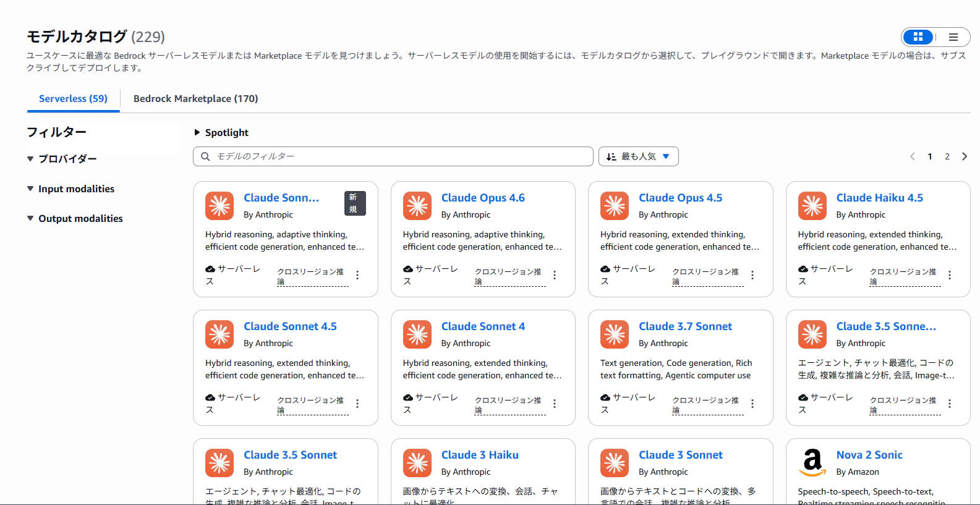Click the Anthropic logo on Claude Opus 4.6

(417, 206)
